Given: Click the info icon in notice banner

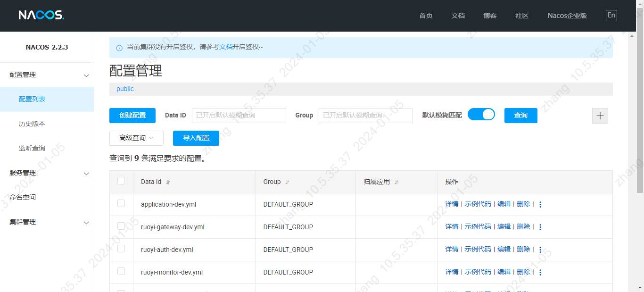Looking at the screenshot, I should click(119, 48).
